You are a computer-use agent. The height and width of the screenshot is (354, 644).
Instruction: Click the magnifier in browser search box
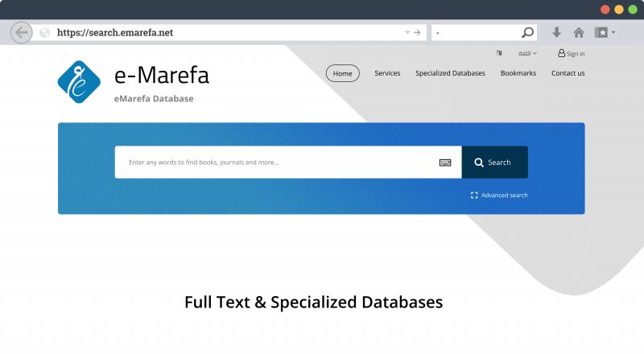(527, 33)
